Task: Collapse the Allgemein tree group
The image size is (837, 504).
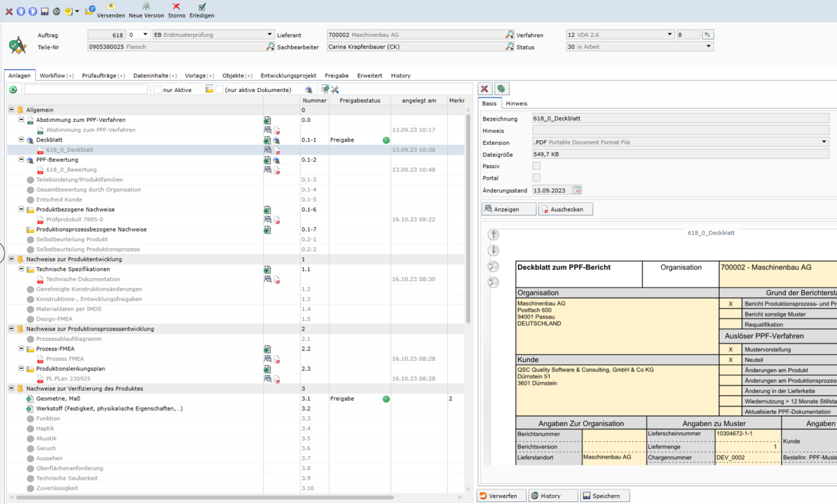Action: coord(11,110)
